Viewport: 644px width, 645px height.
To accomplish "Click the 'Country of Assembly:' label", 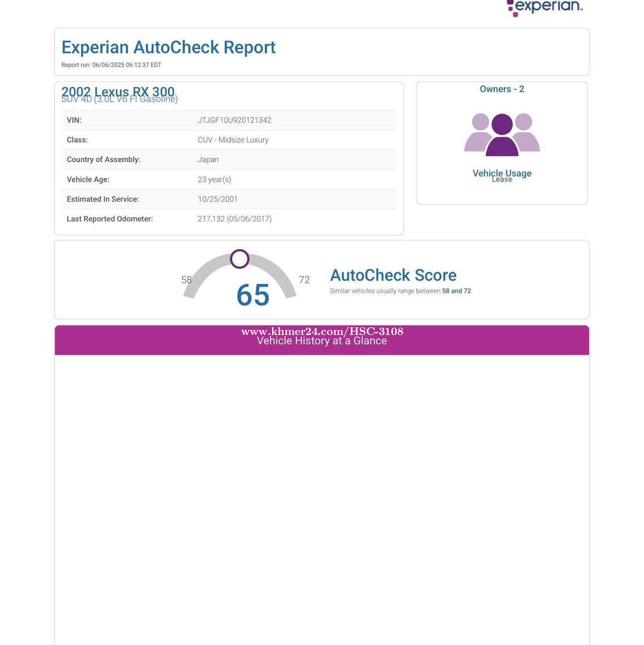I will click(x=104, y=159).
